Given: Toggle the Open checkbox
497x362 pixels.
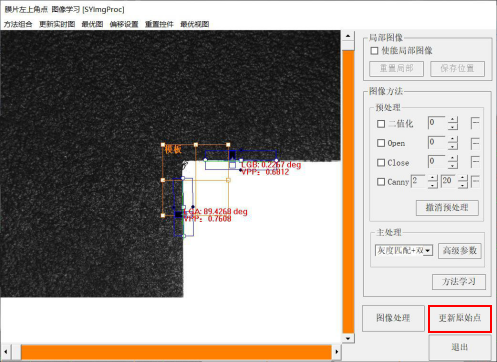Looking at the screenshot, I should coord(381,143).
